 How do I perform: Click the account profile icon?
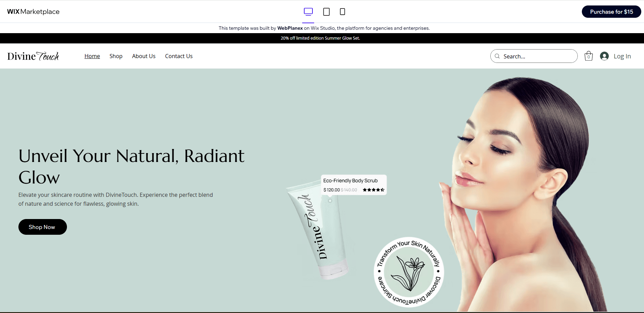pos(604,56)
